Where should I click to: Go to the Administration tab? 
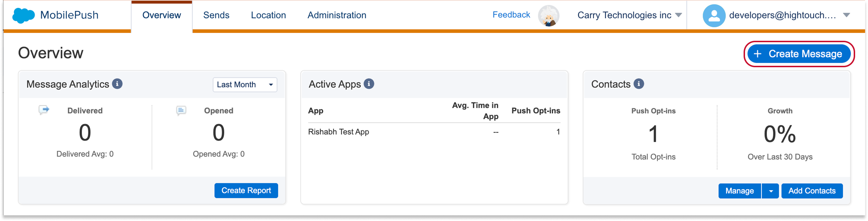click(x=337, y=15)
